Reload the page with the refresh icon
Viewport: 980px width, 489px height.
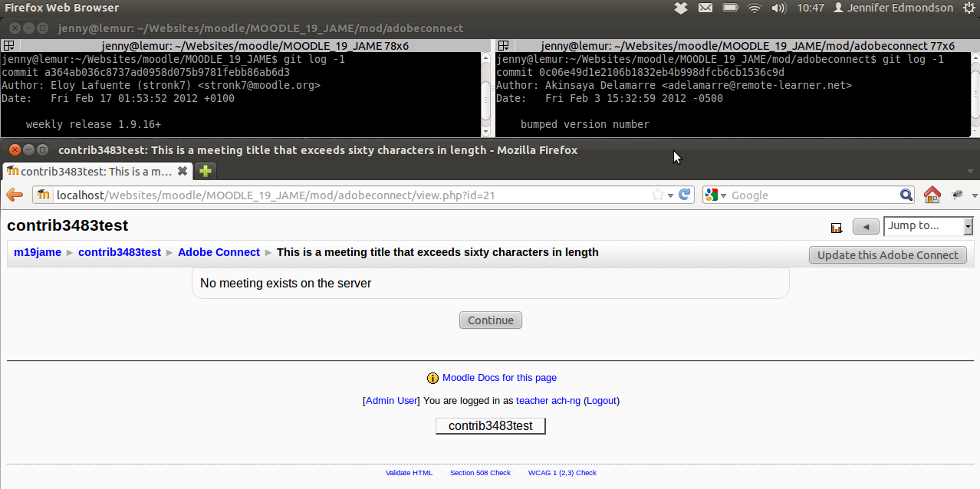point(685,195)
